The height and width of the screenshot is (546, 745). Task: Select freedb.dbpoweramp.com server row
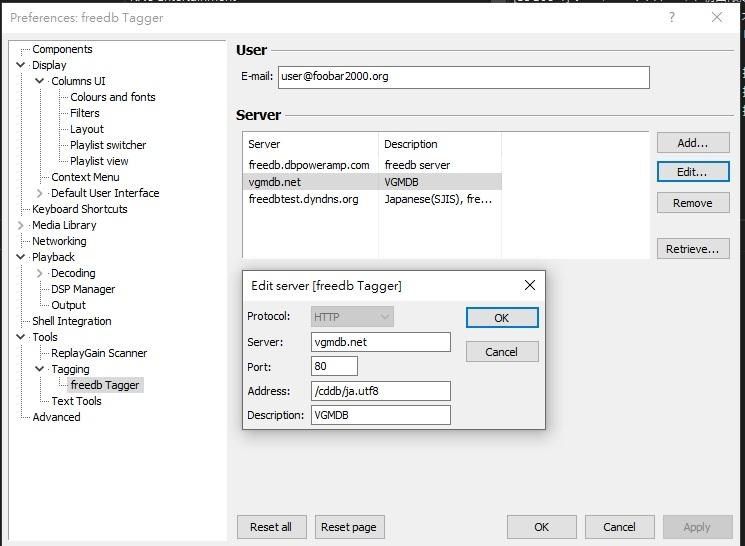click(308, 165)
